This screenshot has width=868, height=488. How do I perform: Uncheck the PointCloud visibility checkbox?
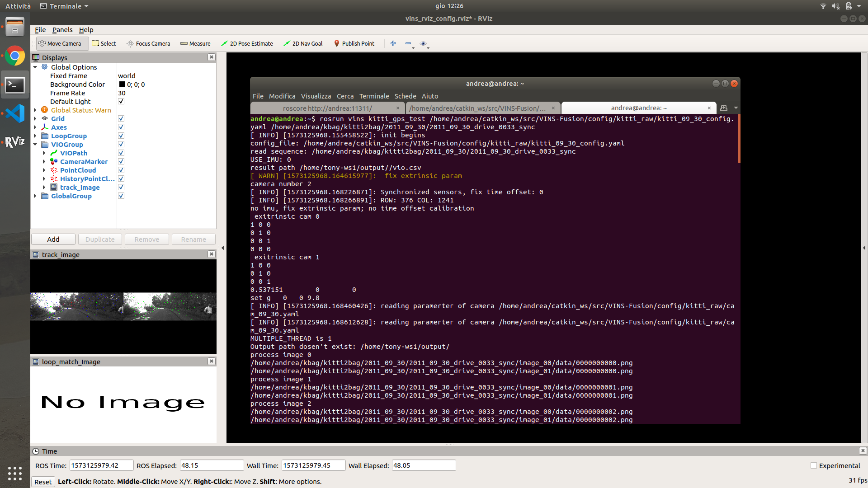pos(121,169)
